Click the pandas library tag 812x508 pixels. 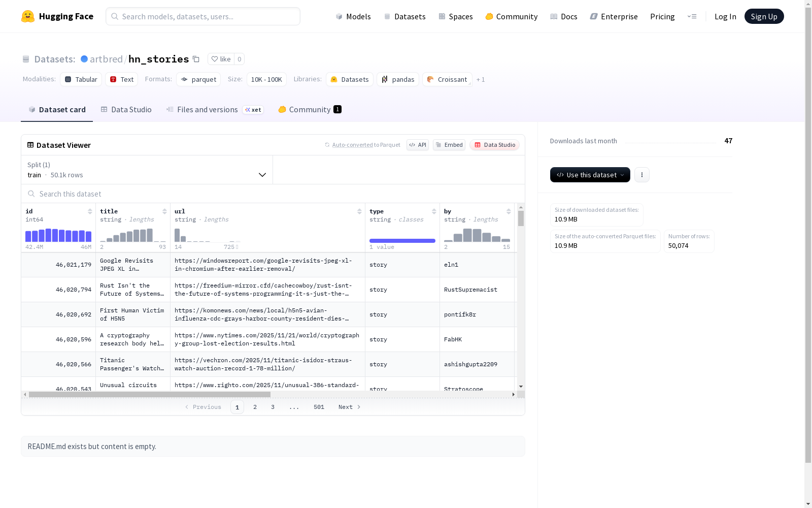[x=398, y=79]
